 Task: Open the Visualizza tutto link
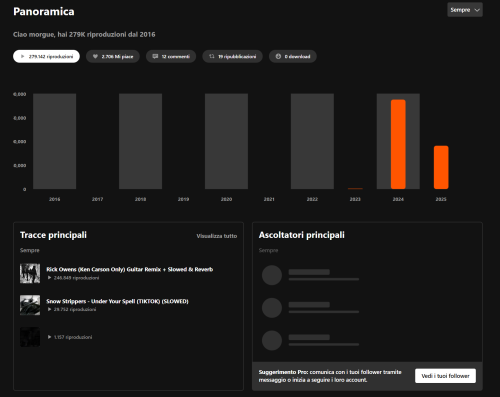[x=217, y=236]
